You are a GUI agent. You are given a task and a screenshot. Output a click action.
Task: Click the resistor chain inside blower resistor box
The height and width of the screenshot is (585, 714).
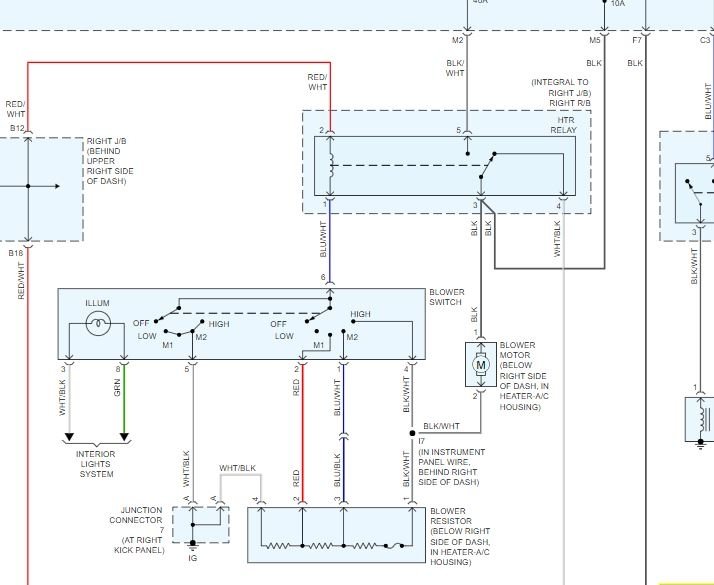click(336, 545)
